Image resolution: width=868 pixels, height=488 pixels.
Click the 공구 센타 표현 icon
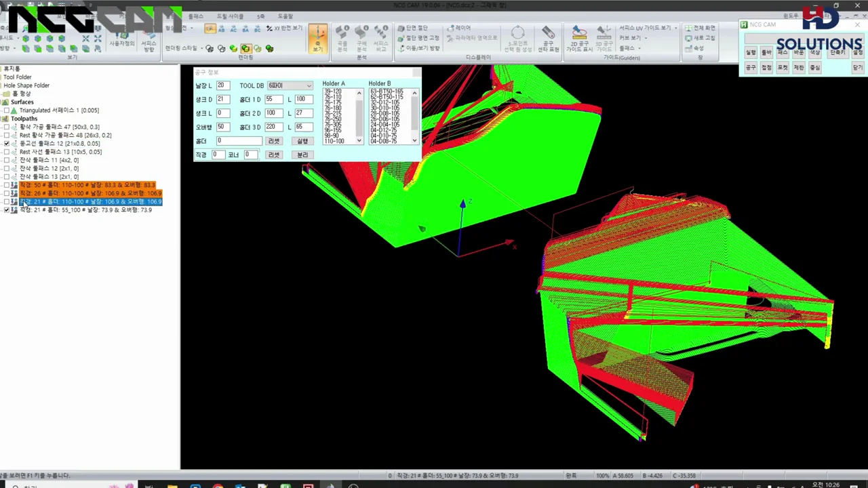pyautogui.click(x=549, y=39)
